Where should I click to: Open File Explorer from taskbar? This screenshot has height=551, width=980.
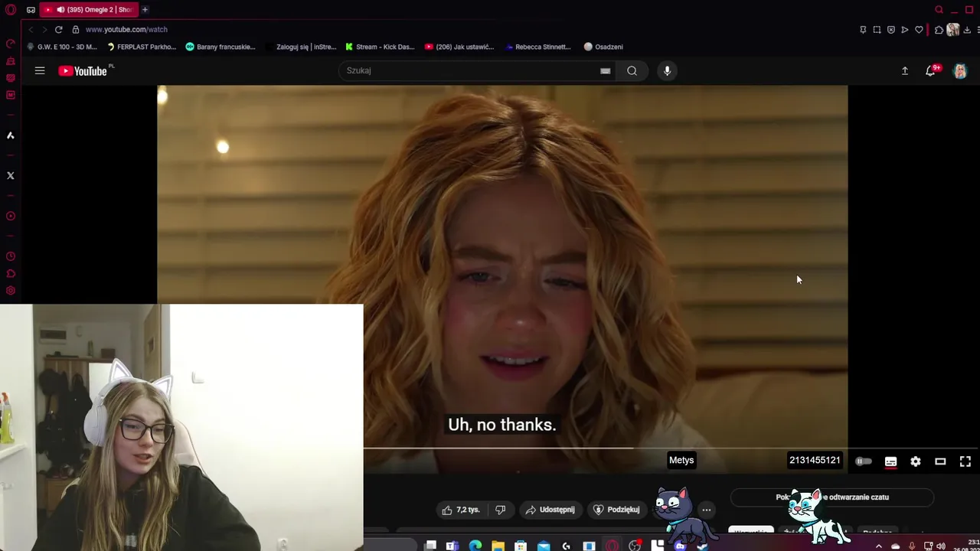click(x=498, y=546)
